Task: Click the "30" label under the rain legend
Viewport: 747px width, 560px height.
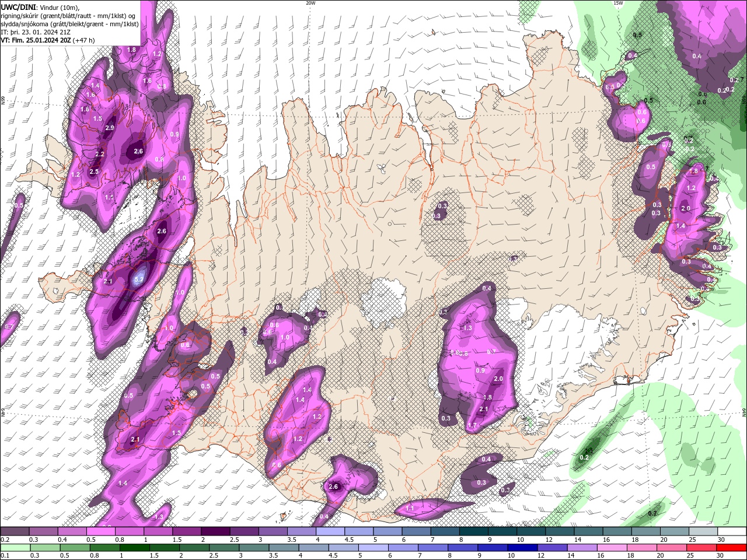Action: (718, 556)
